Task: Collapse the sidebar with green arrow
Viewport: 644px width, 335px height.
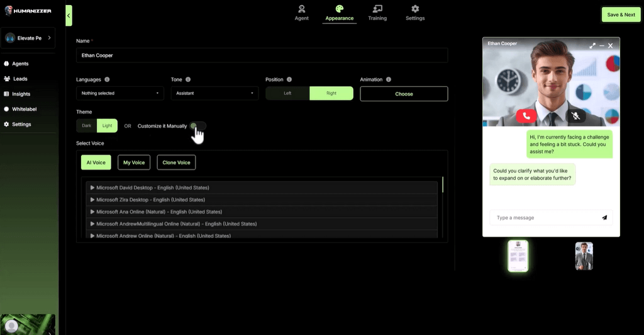Action: coord(69,15)
